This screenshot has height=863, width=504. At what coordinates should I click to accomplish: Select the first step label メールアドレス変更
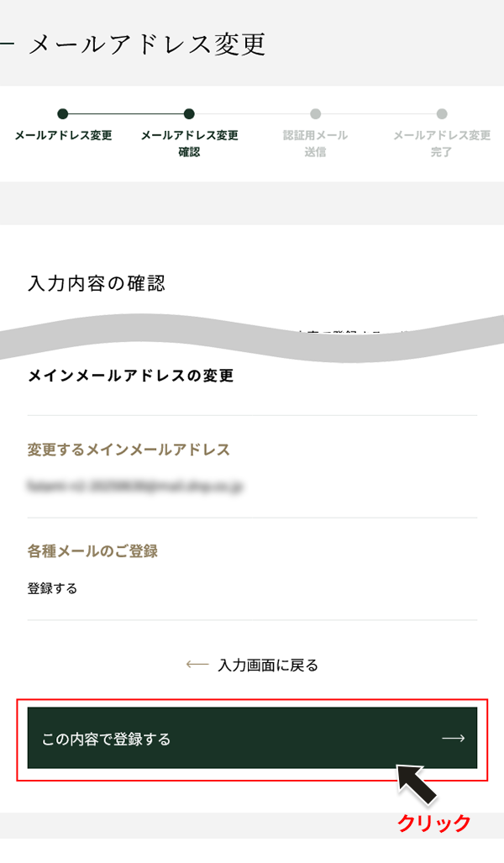[x=63, y=135]
